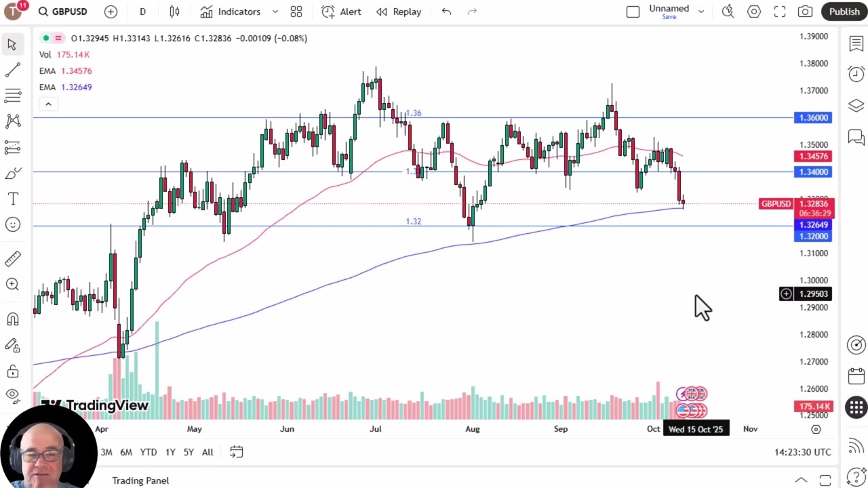This screenshot has width=868, height=488.
Task: Open the Unnamed layout dropdown arrow
Action: pyautogui.click(x=701, y=12)
